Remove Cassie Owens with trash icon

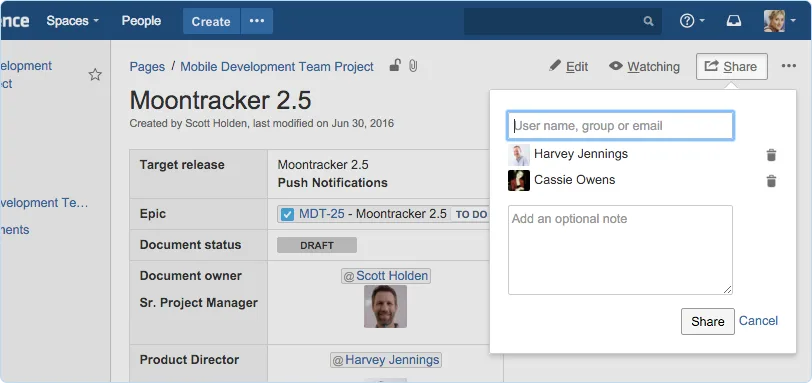pos(771,181)
